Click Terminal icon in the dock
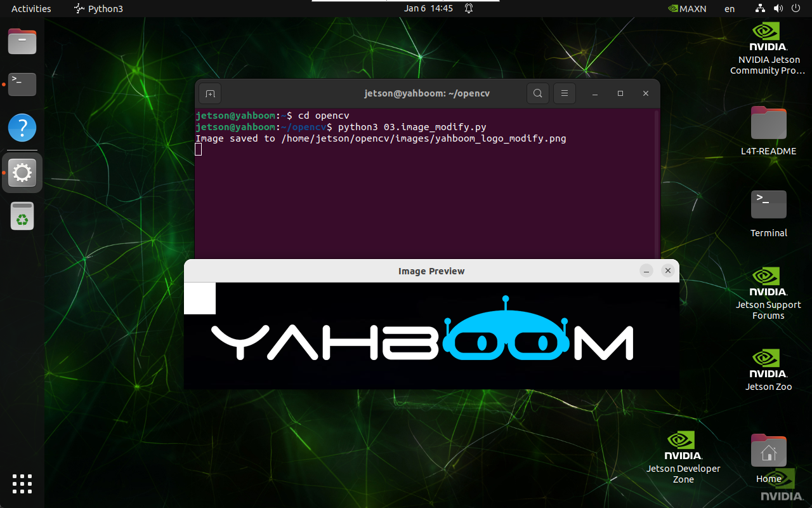This screenshot has width=812, height=508. click(x=22, y=84)
